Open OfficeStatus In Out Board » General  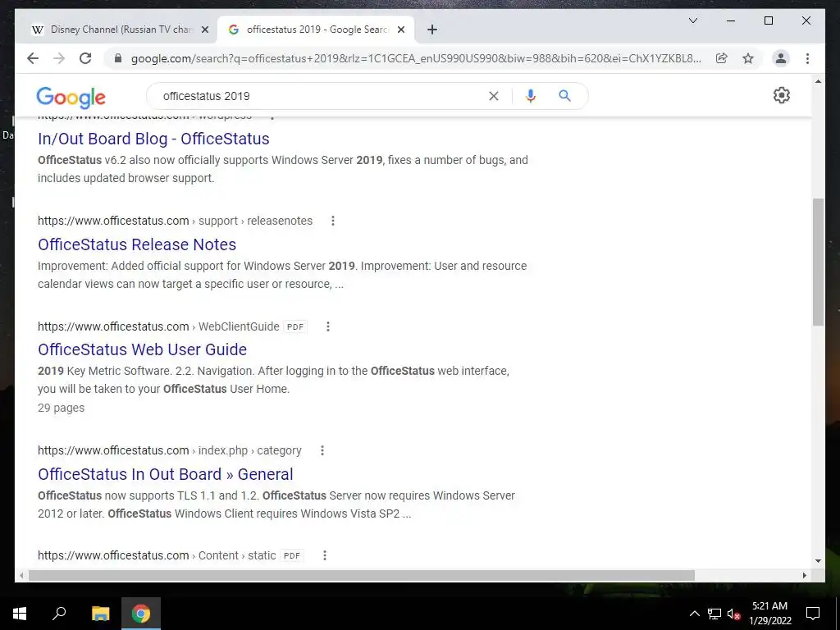pos(165,474)
